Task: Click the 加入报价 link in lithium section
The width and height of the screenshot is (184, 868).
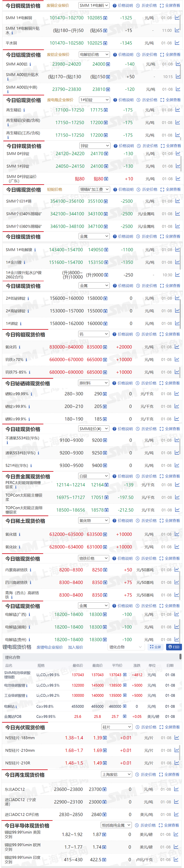Action: (75, 647)
